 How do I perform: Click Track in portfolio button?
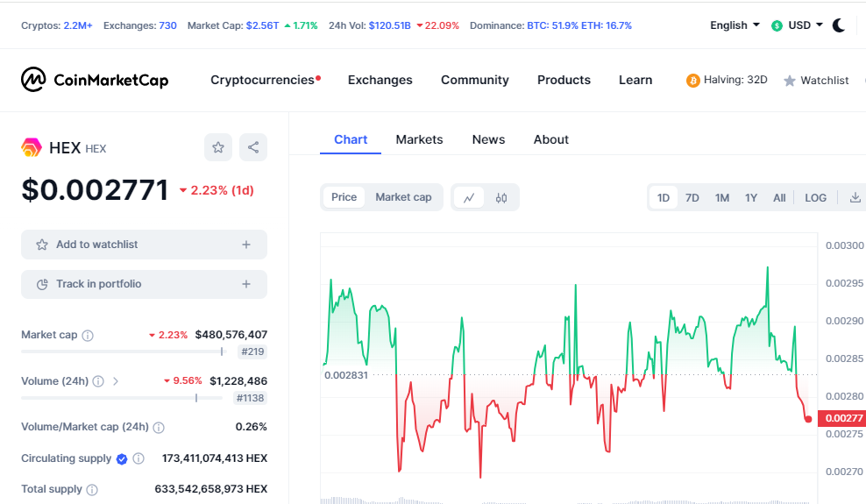(x=144, y=284)
